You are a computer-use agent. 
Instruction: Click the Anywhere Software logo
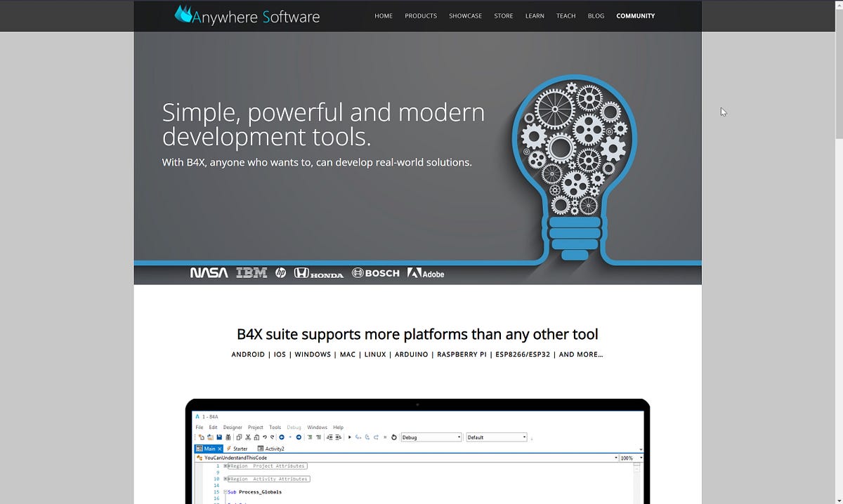tap(247, 15)
